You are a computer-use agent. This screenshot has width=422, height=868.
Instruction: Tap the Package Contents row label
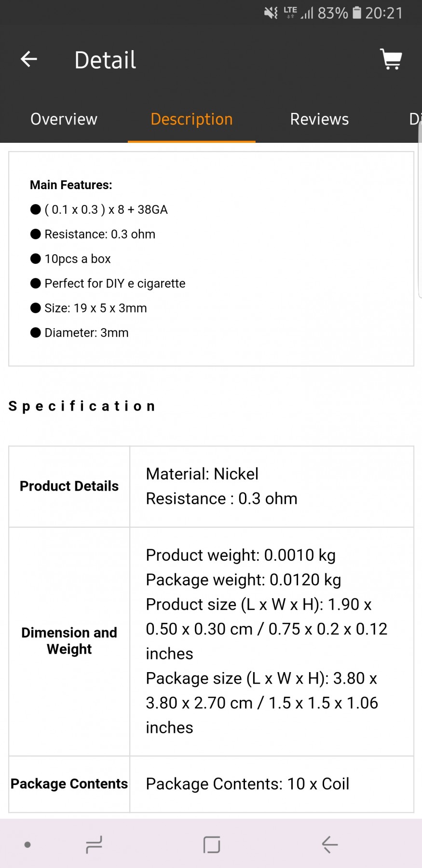(x=69, y=784)
